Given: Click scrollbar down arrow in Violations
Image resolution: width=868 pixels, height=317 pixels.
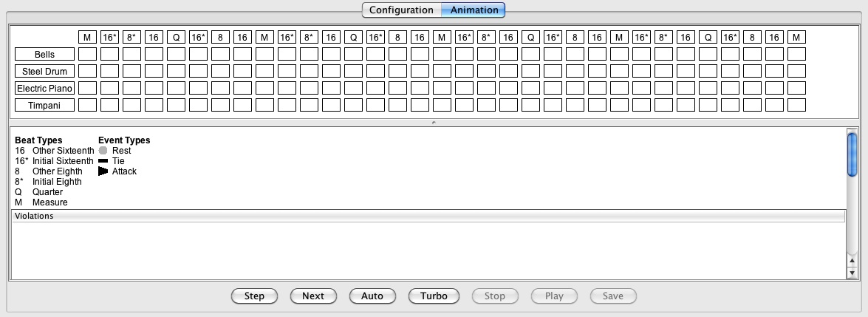Looking at the screenshot, I should coord(852,273).
